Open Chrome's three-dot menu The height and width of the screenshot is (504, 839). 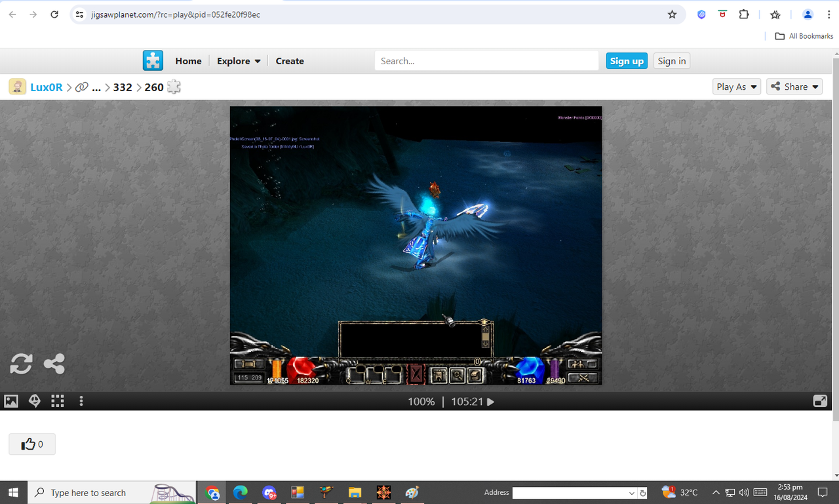(829, 14)
